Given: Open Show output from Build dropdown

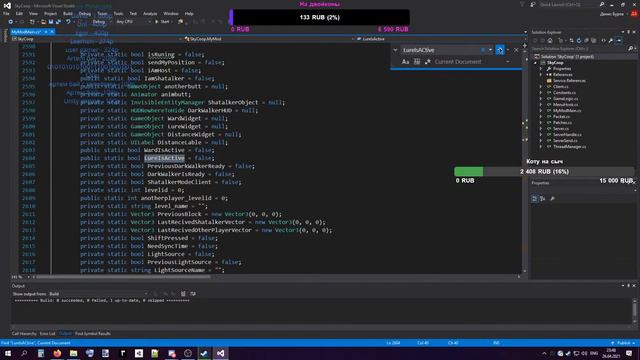Looking at the screenshot, I should pos(98,294).
